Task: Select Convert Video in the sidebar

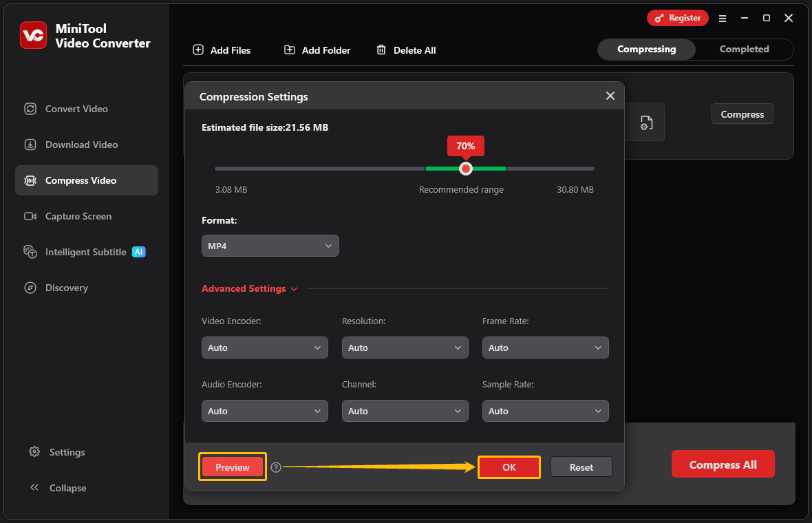Action: tap(76, 109)
